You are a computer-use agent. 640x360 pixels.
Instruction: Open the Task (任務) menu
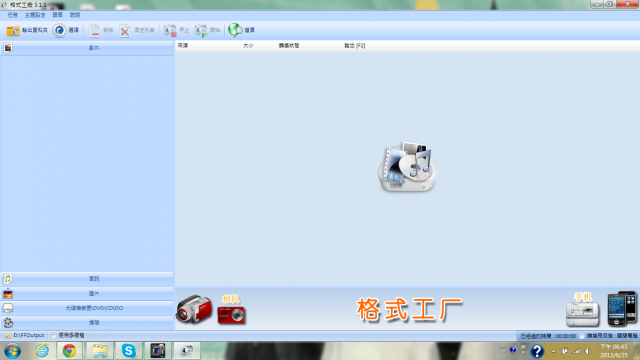click(13, 15)
